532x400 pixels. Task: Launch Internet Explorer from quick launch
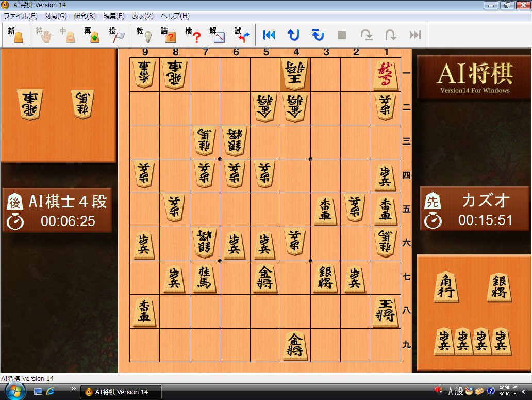pos(51,392)
